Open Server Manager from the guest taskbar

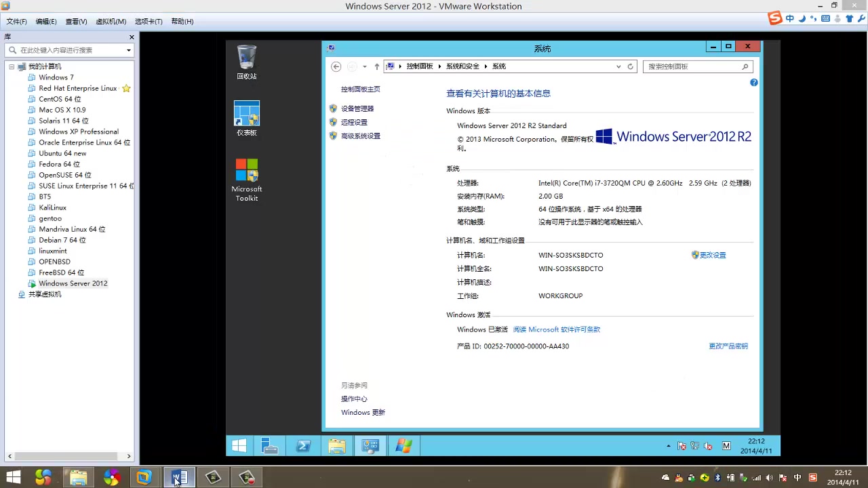(270, 446)
